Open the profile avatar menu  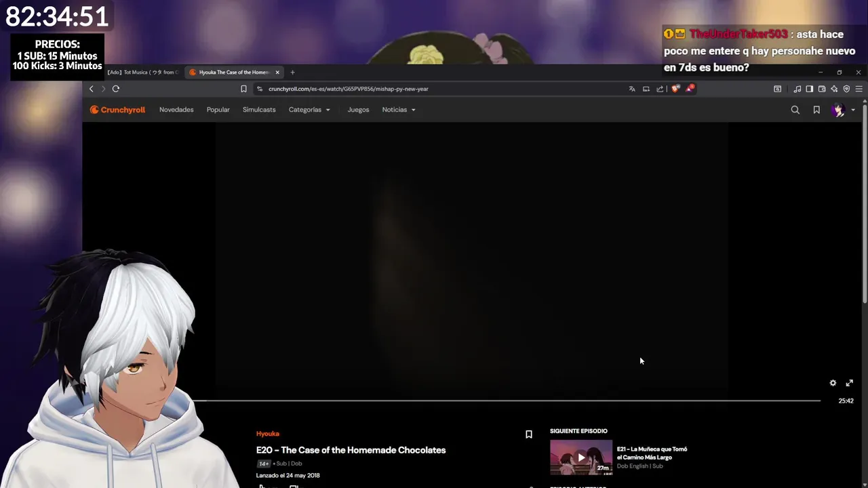tap(843, 110)
